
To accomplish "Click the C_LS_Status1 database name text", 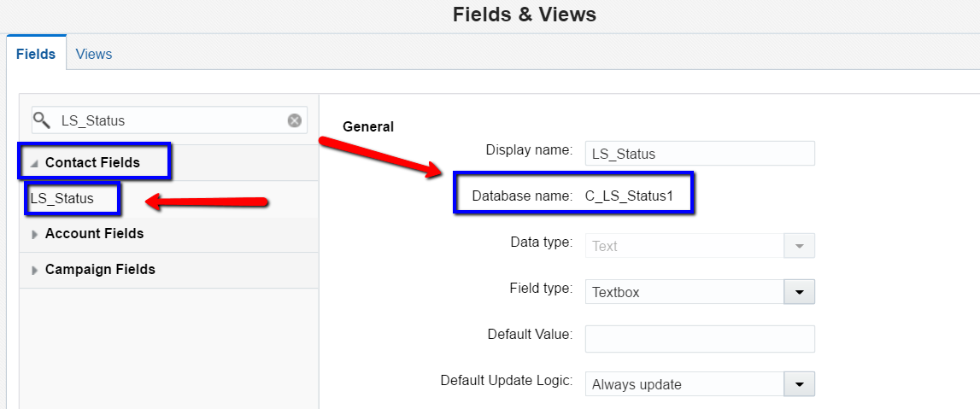I will (x=630, y=196).
